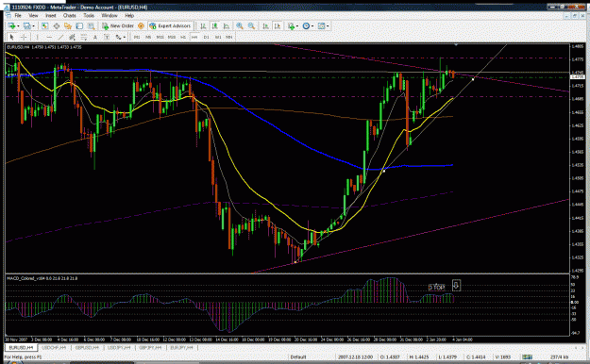The width and height of the screenshot is (590, 364).
Task: Switch to the USDCHF,H4 chart tab
Action: point(54,347)
